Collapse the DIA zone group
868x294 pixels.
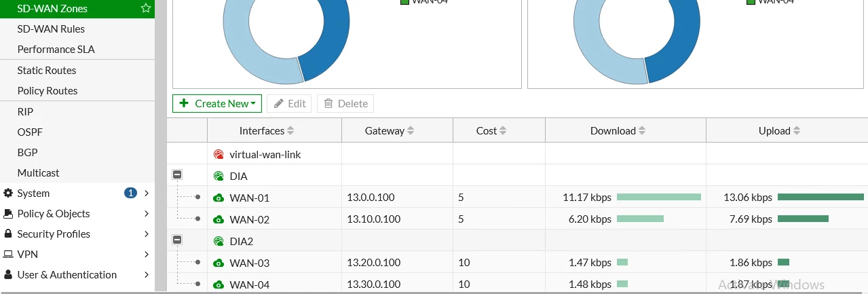[x=177, y=175]
